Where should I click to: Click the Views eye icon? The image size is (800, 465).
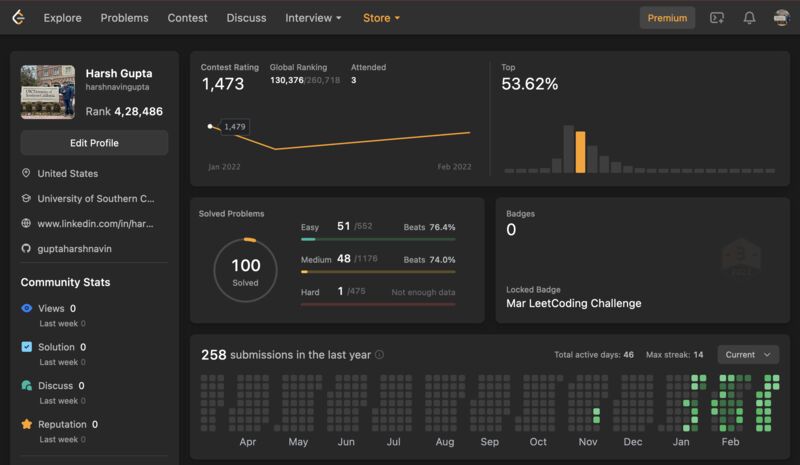coord(27,309)
